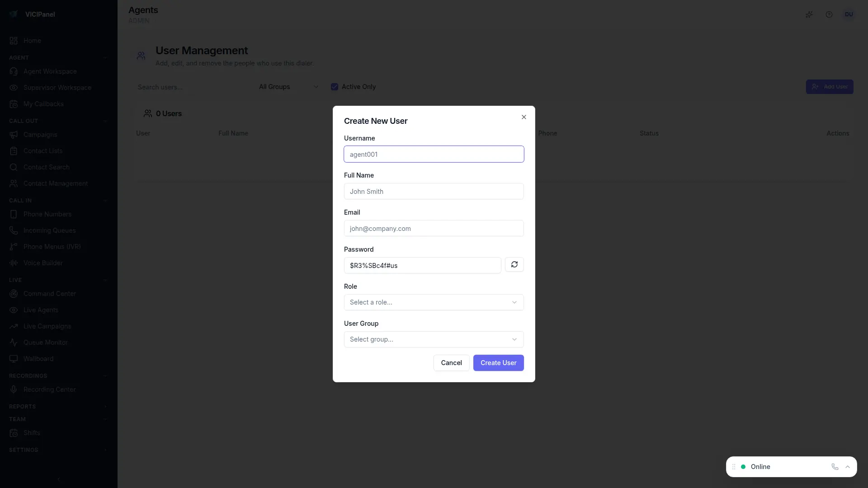The height and width of the screenshot is (488, 868).
Task: Open the All Groups dropdown
Action: point(289,87)
